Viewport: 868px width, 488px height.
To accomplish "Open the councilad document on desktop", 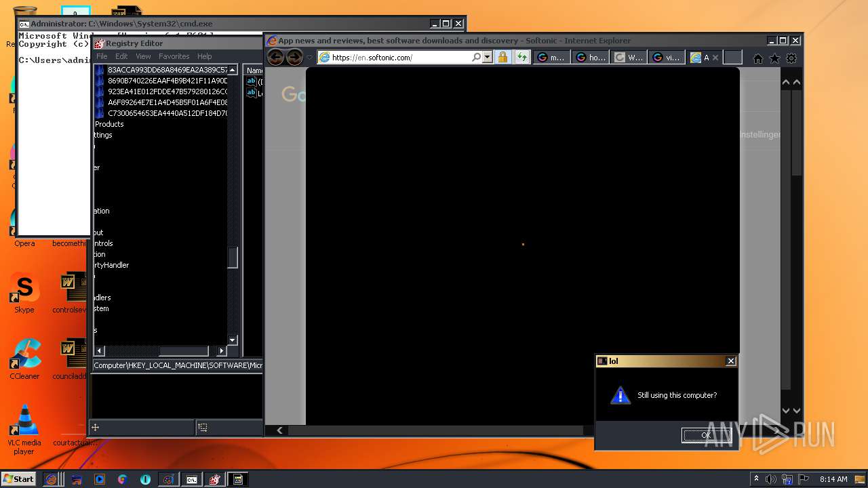I will 70,359.
